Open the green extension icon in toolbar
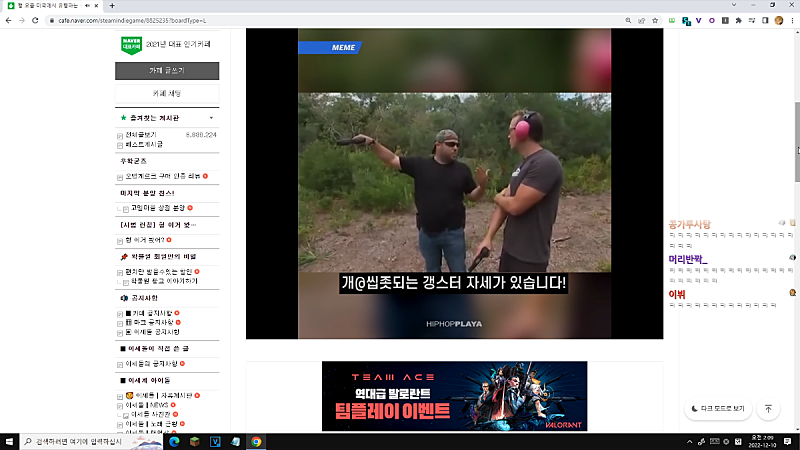 [x=672, y=20]
